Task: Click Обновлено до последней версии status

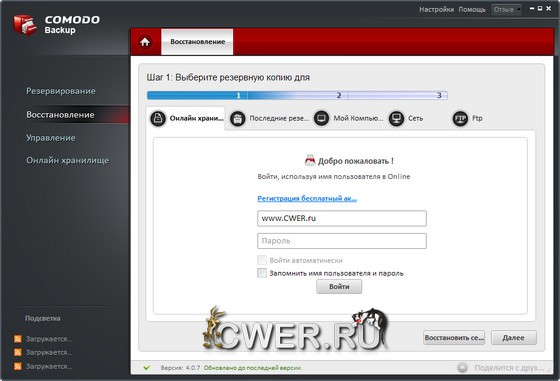Action: 253,367
